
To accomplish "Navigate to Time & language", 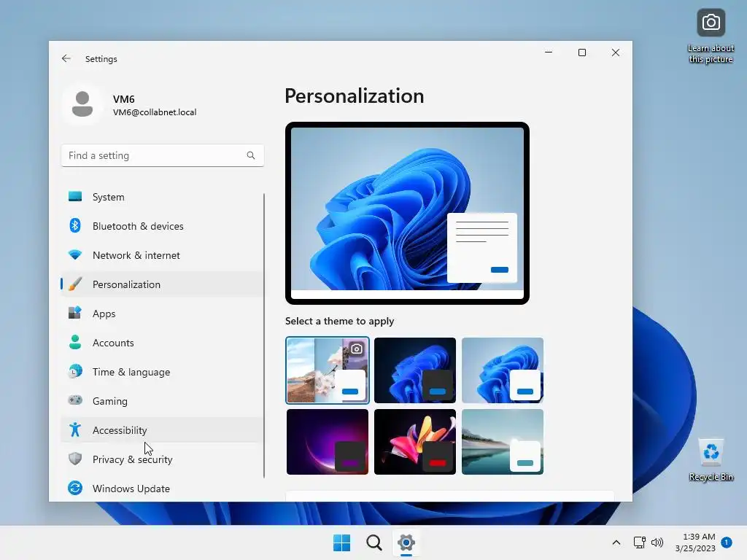I will pos(162,371).
